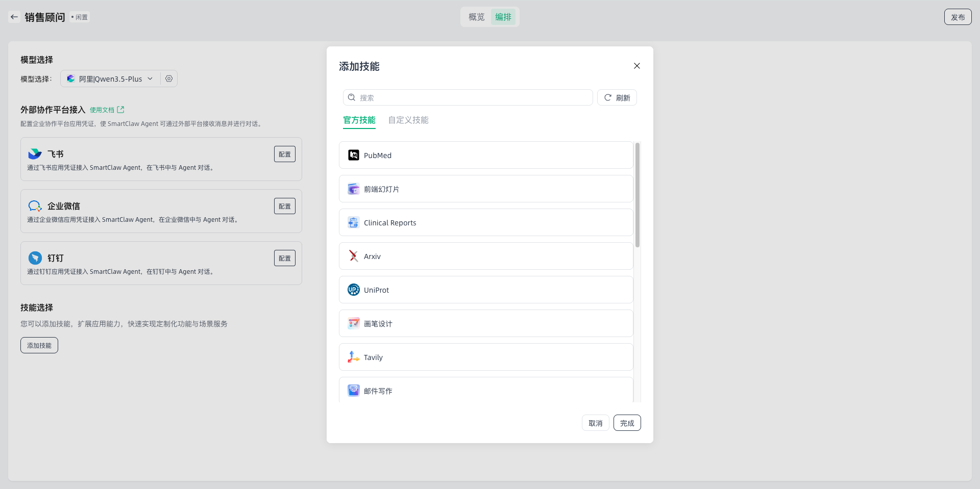Click the Clinical Reports skill icon
The height and width of the screenshot is (489, 980).
[x=353, y=222]
